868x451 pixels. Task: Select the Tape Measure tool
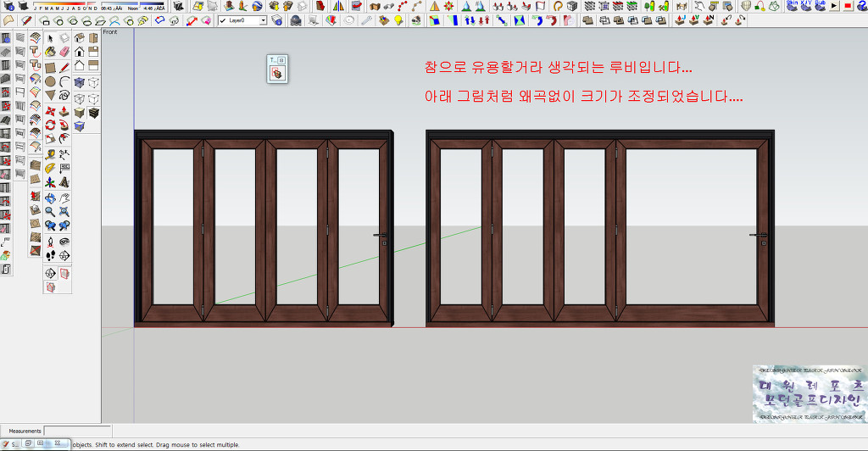click(x=50, y=154)
